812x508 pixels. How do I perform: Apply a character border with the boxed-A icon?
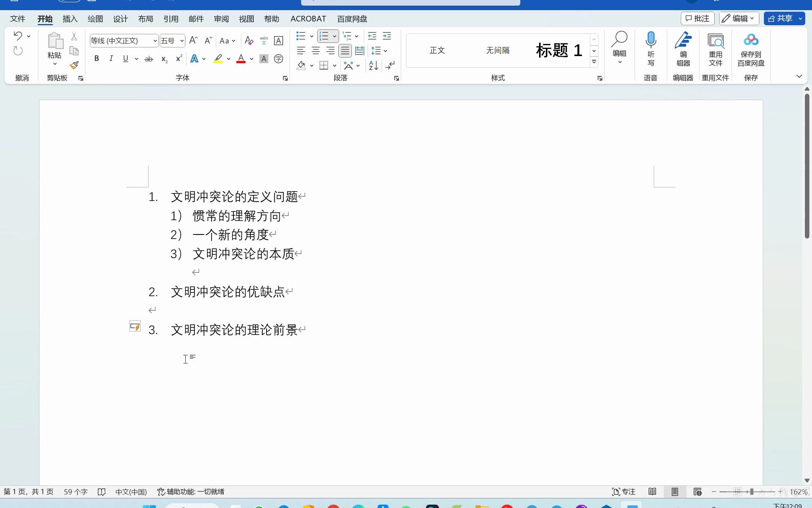(x=279, y=40)
